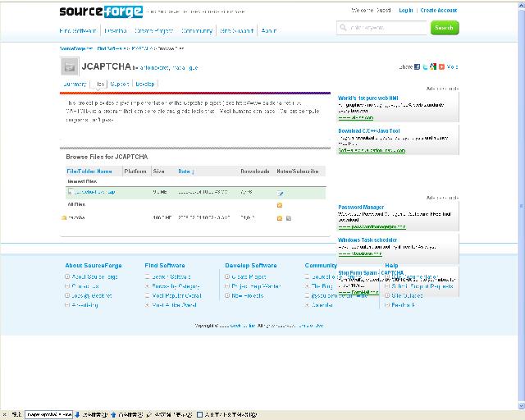Click gray notes icon in jcaptcha folder row
Image resolution: width=525 pixels, height=420 pixels.
tap(289, 218)
